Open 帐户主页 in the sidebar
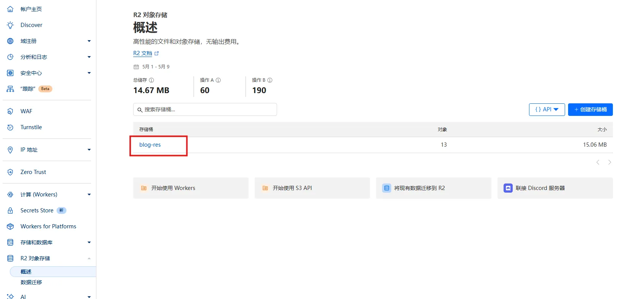This screenshot has height=299, width=644. [x=31, y=9]
